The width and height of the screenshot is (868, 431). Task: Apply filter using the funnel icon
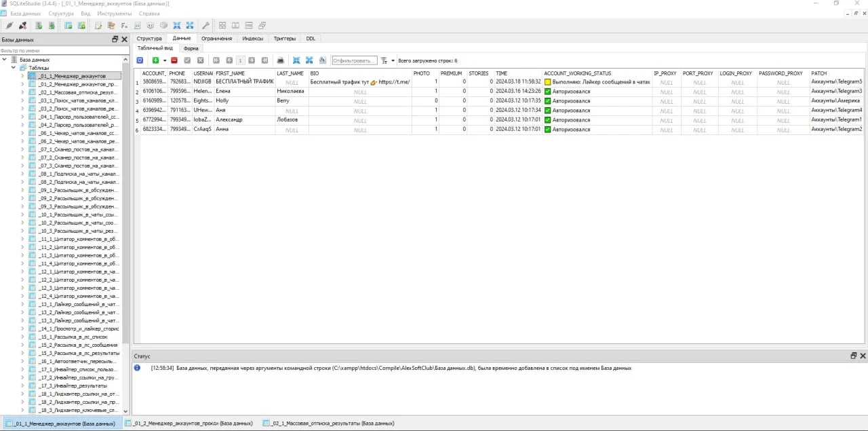click(384, 60)
